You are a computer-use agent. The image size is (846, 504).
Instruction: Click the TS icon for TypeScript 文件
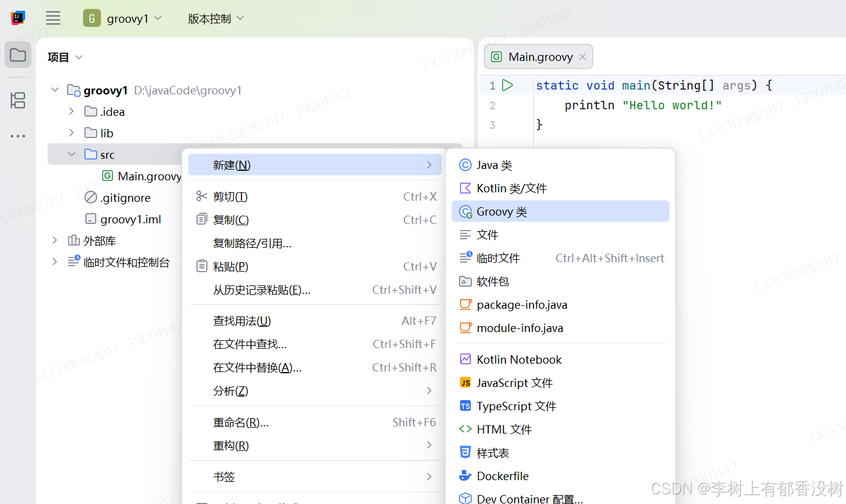point(465,406)
